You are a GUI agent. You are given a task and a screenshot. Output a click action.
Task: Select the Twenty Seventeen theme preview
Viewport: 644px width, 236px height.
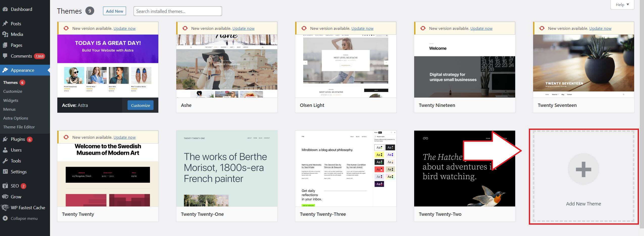coord(584,66)
